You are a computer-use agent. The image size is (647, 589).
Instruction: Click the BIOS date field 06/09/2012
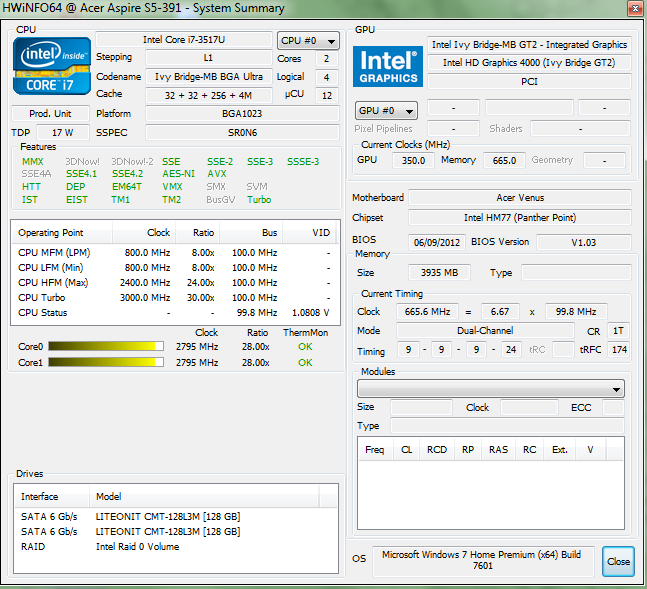[x=437, y=242]
